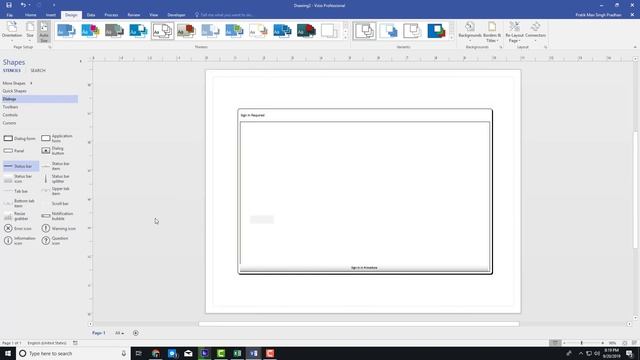Collapse the Shapes pane with arrow

(80, 61)
